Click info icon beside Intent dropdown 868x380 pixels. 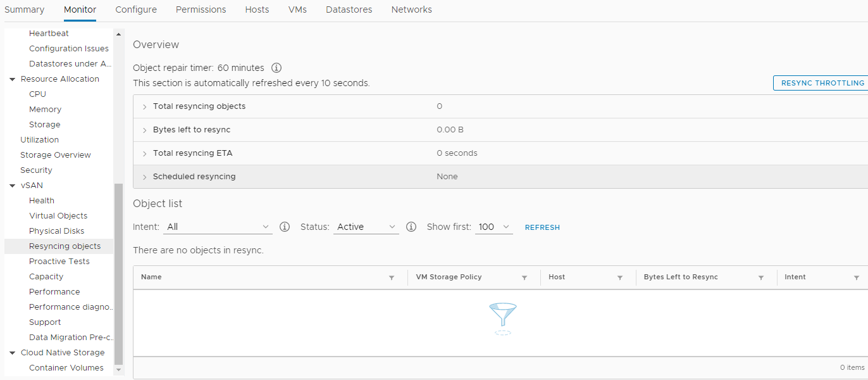(x=285, y=227)
